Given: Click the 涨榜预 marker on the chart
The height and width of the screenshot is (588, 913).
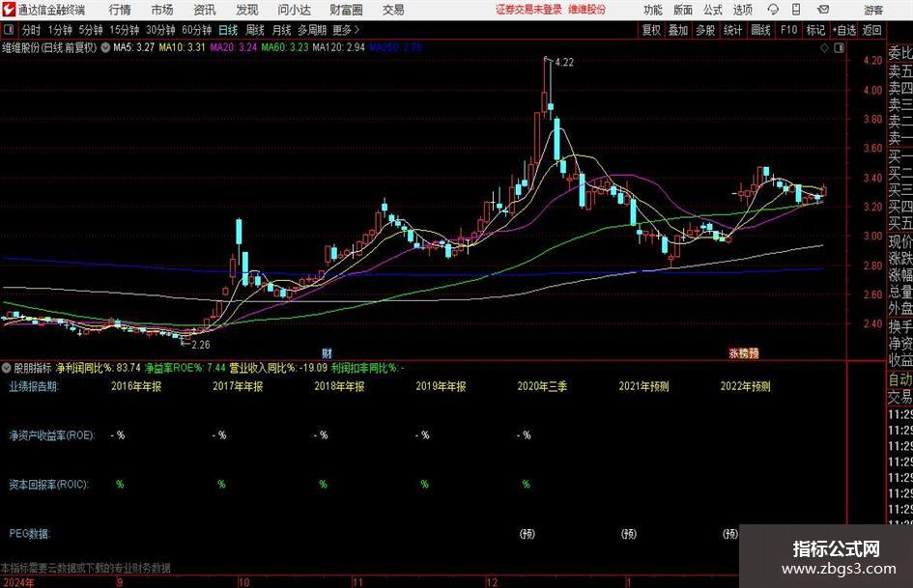Looking at the screenshot, I should coord(744,352).
